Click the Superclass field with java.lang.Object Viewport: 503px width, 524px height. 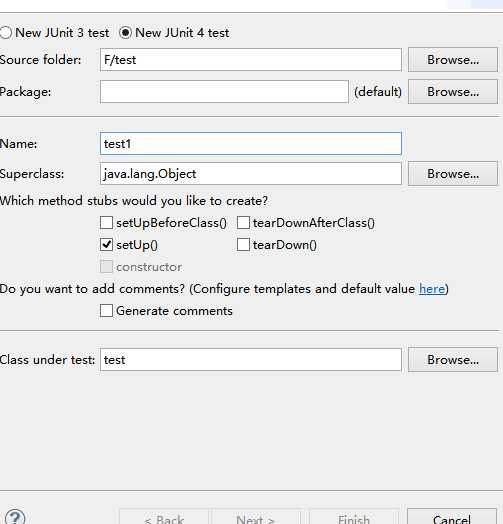251,173
